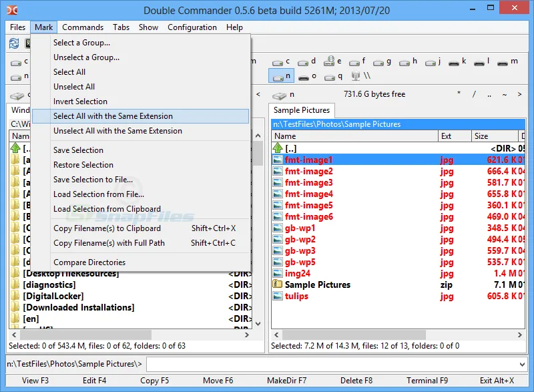Choose Unselect All with the Same Extension
This screenshot has height=392, width=534.
(x=141, y=131)
